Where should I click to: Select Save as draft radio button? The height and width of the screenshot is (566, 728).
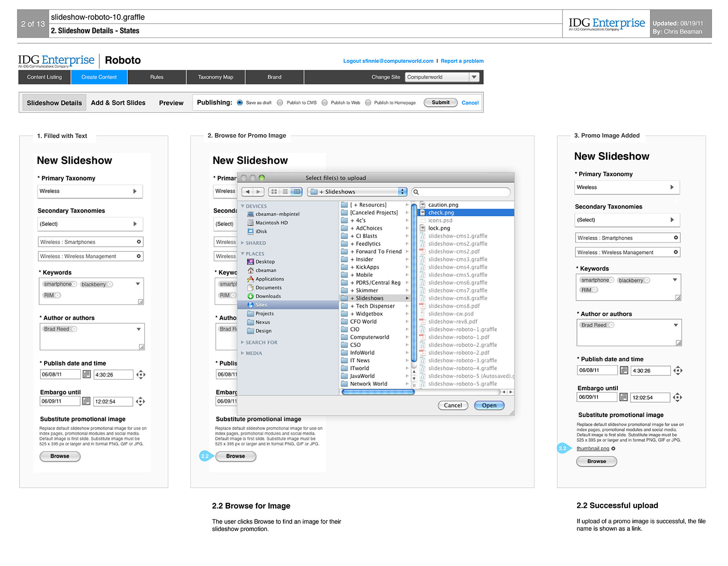(240, 102)
